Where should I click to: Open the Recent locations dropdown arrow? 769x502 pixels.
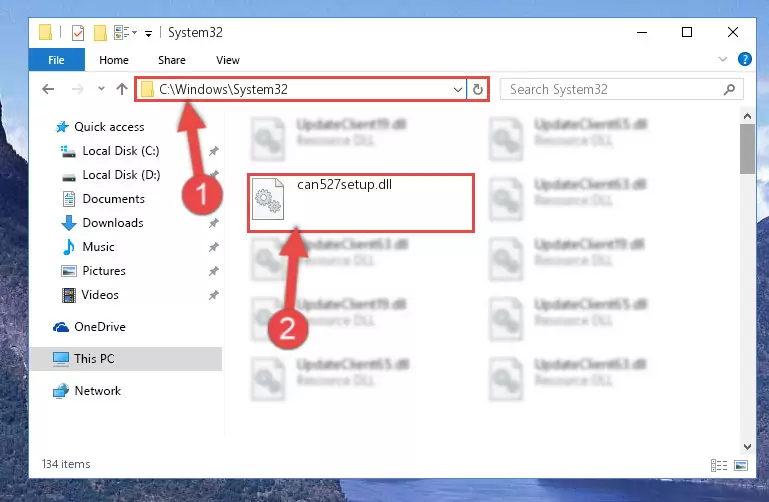101,89
